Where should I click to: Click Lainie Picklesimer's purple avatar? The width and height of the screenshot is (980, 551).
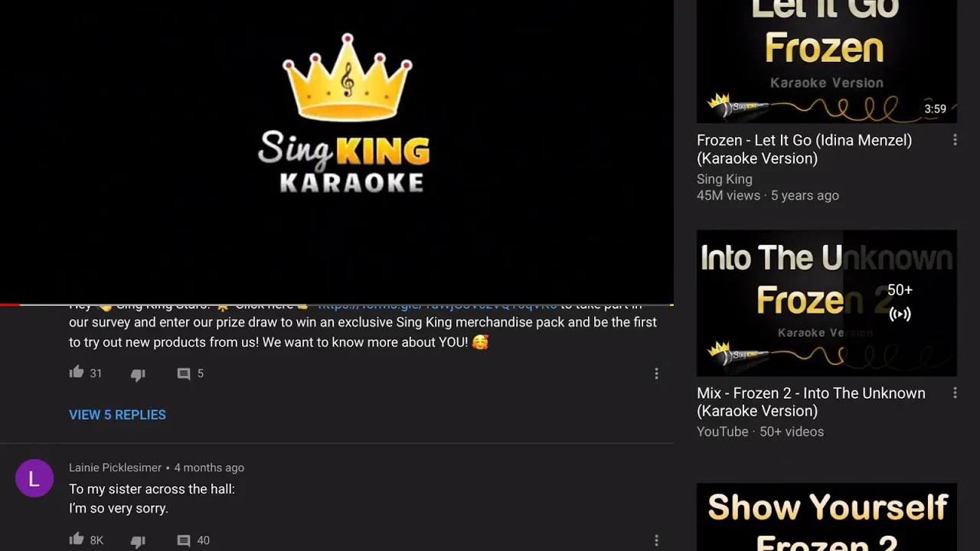pyautogui.click(x=34, y=478)
